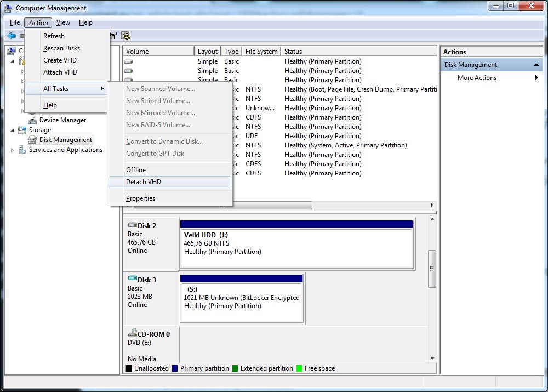
Task: Expand Services and Applications tree node
Action: click(13, 150)
